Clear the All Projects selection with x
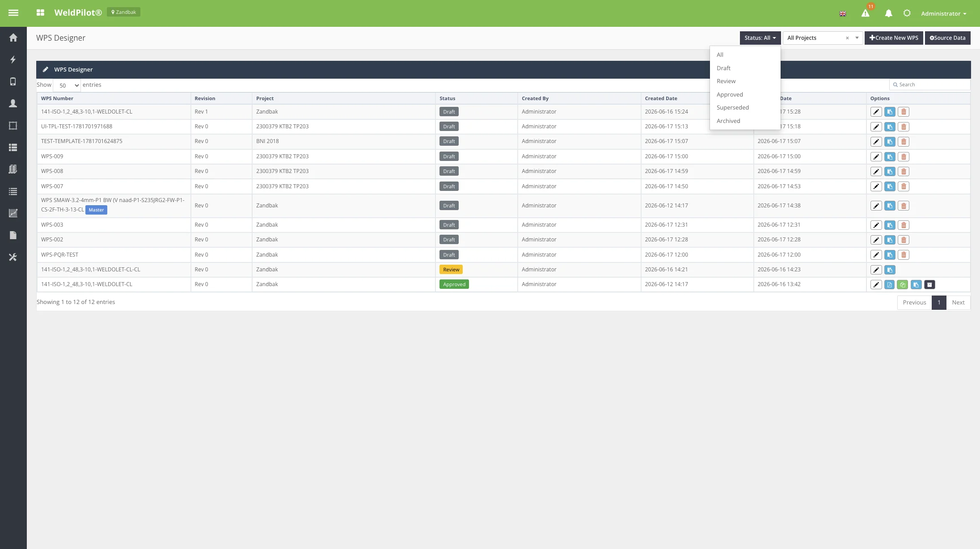 tap(847, 38)
